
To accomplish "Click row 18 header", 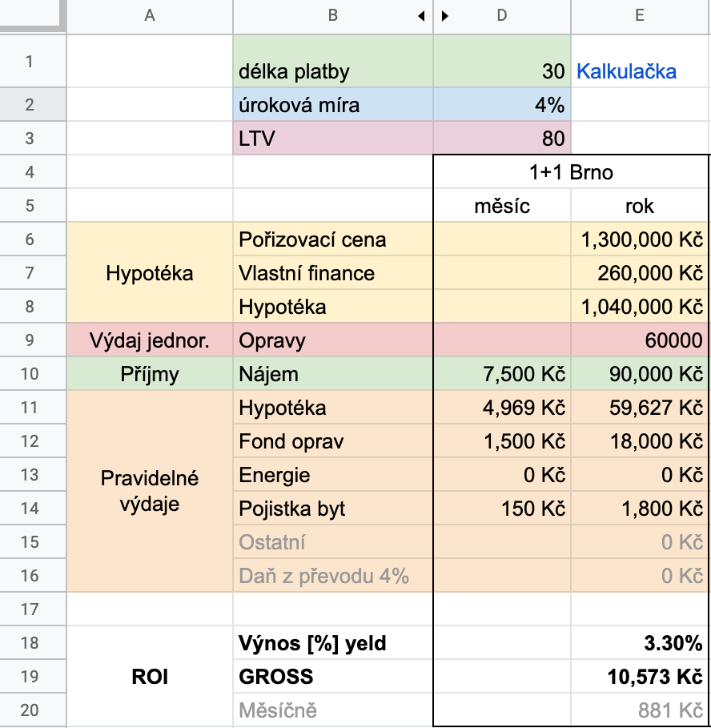I will point(30,643).
